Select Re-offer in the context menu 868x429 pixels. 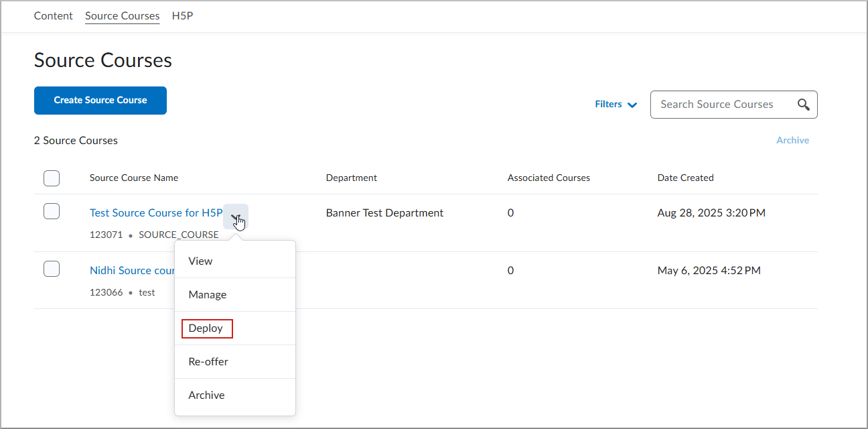point(235,362)
